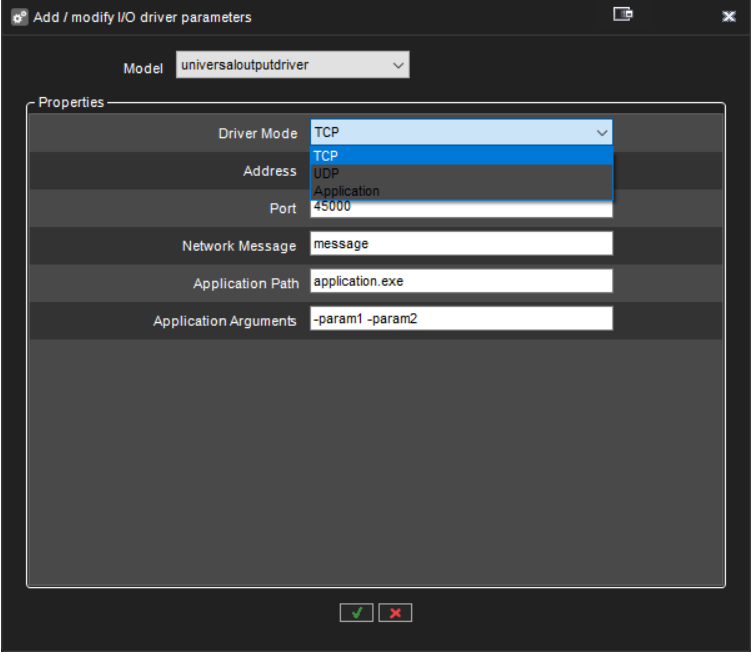
Task: Click the undock window icon in title bar
Action: coord(623,16)
